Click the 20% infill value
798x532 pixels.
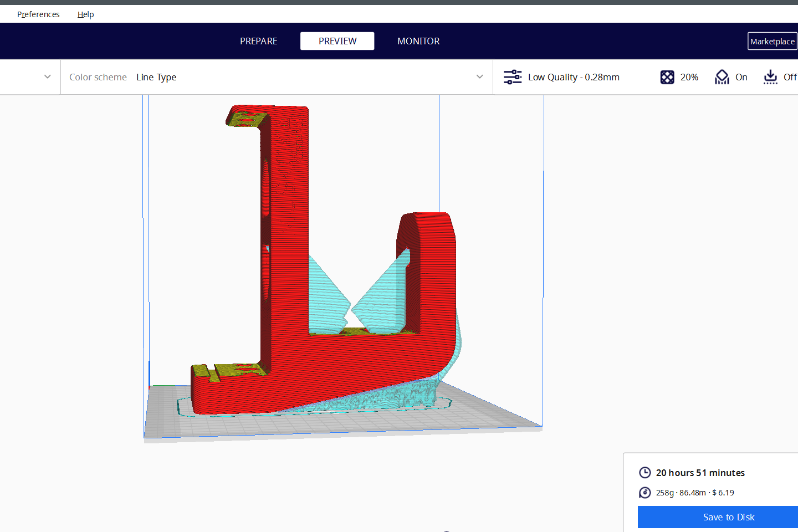(x=689, y=77)
